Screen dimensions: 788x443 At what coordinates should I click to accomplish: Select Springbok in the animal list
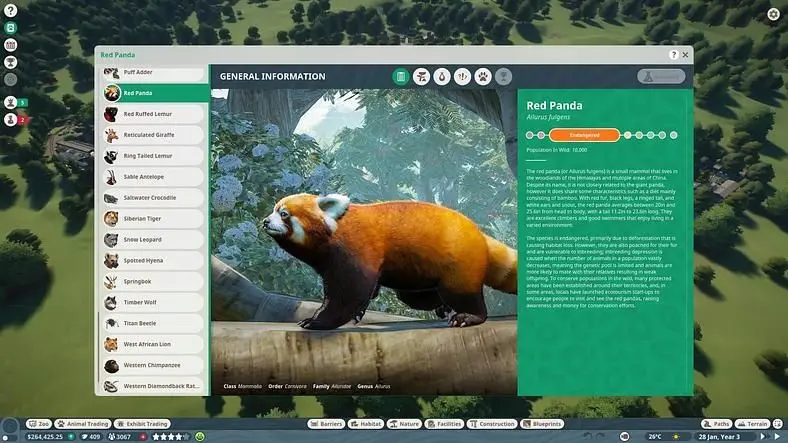pyautogui.click(x=153, y=282)
